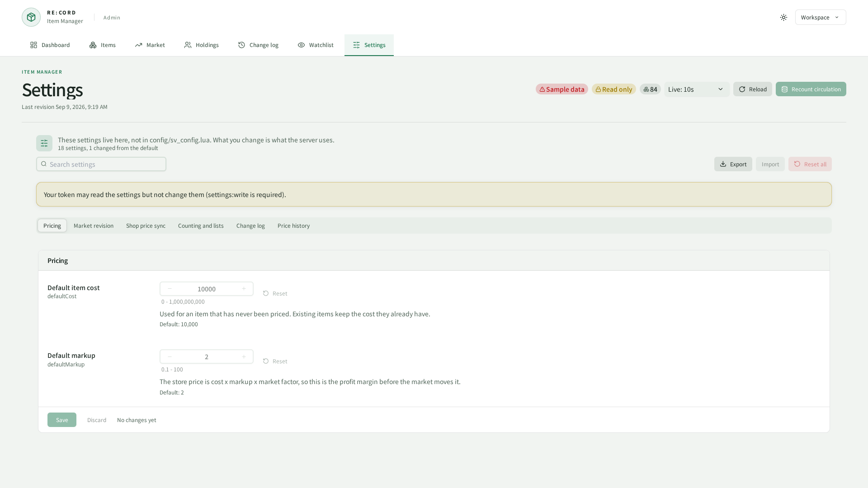This screenshot has width=868, height=488.
Task: Click the Reload button
Action: click(753, 89)
